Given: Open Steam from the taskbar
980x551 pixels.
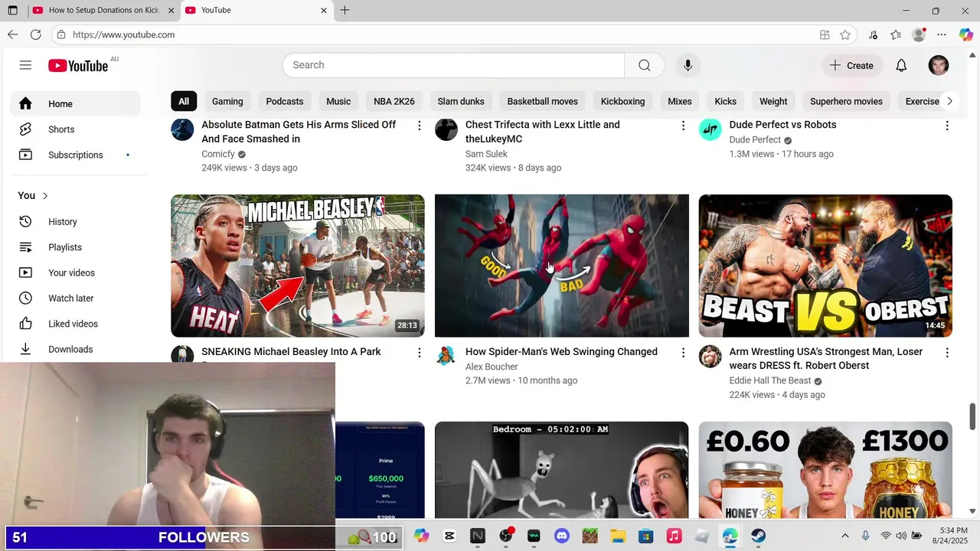Looking at the screenshot, I should 758,536.
